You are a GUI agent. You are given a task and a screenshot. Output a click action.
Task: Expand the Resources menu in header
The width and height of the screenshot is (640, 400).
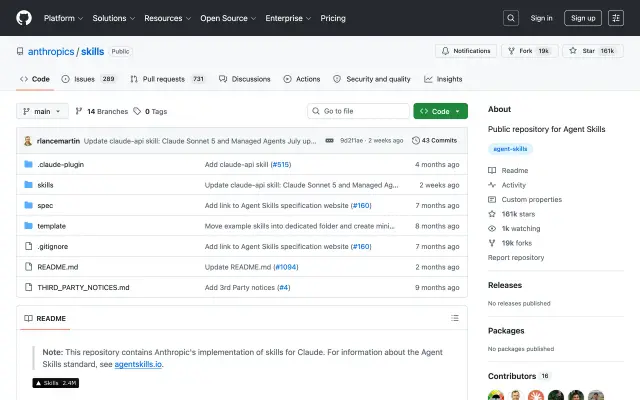tap(167, 18)
